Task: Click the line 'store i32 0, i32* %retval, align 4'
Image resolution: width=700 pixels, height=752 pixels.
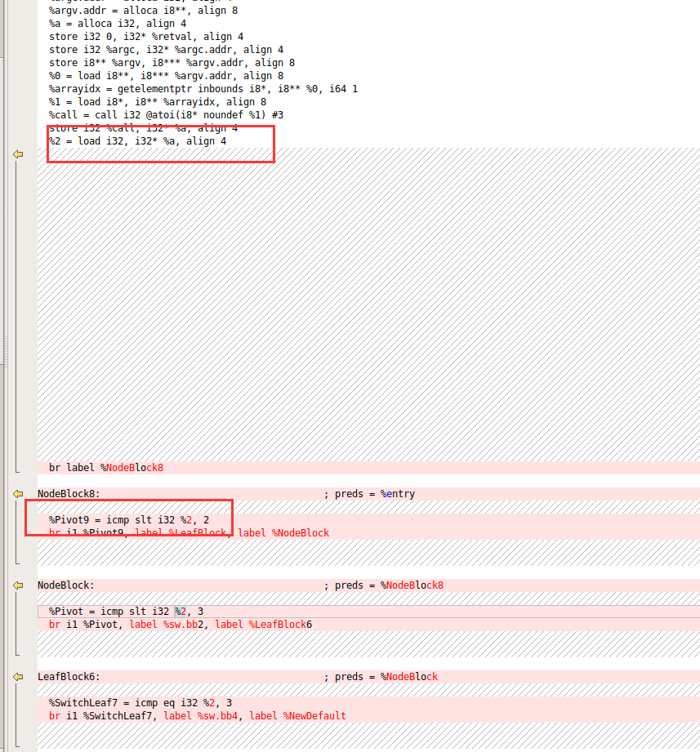Action: 146,37
